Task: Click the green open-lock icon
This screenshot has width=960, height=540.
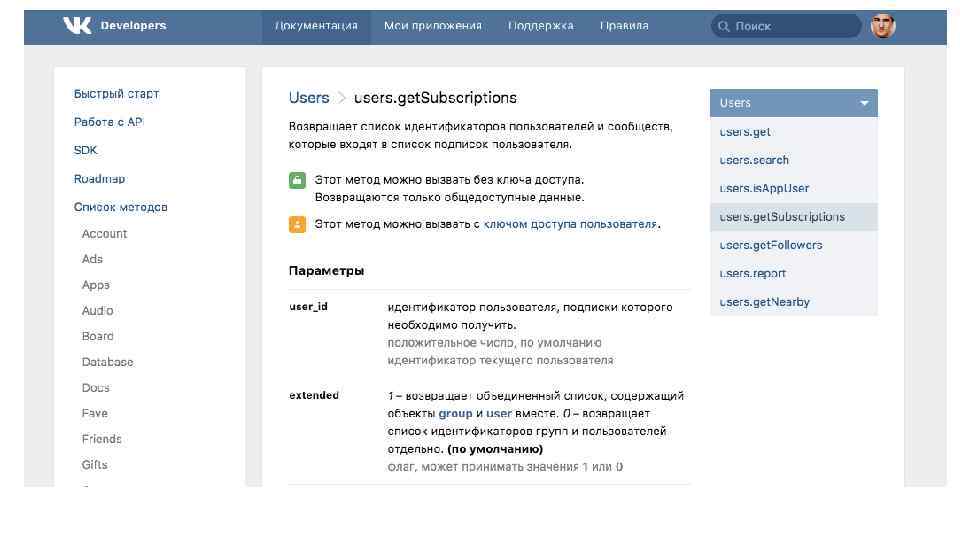Action: point(297,180)
